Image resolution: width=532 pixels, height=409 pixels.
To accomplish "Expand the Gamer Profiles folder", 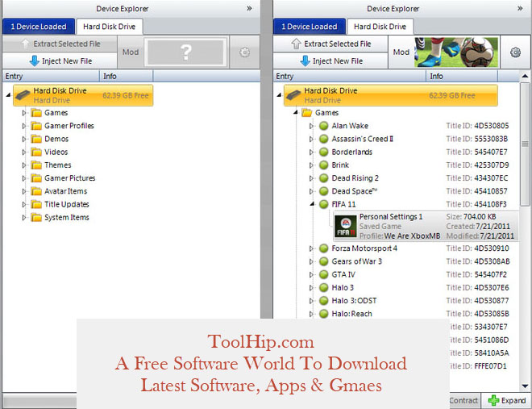I will 23,126.
